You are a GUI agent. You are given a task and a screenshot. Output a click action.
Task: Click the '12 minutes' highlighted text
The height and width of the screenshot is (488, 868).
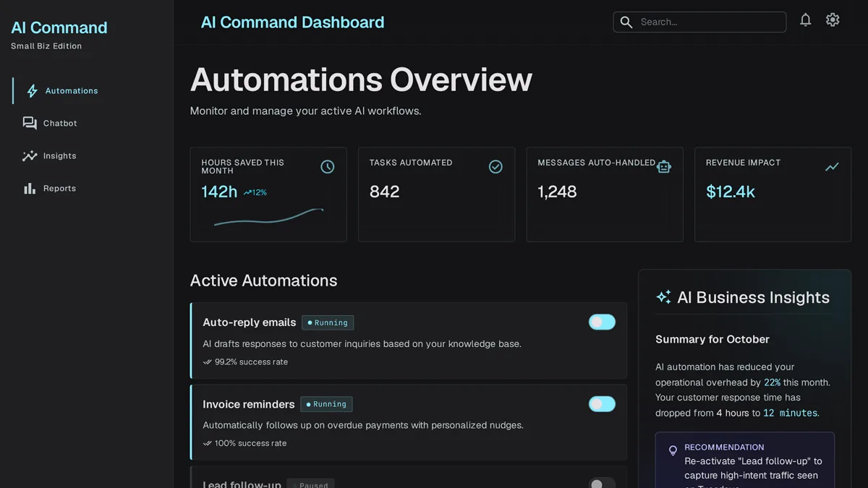point(790,413)
